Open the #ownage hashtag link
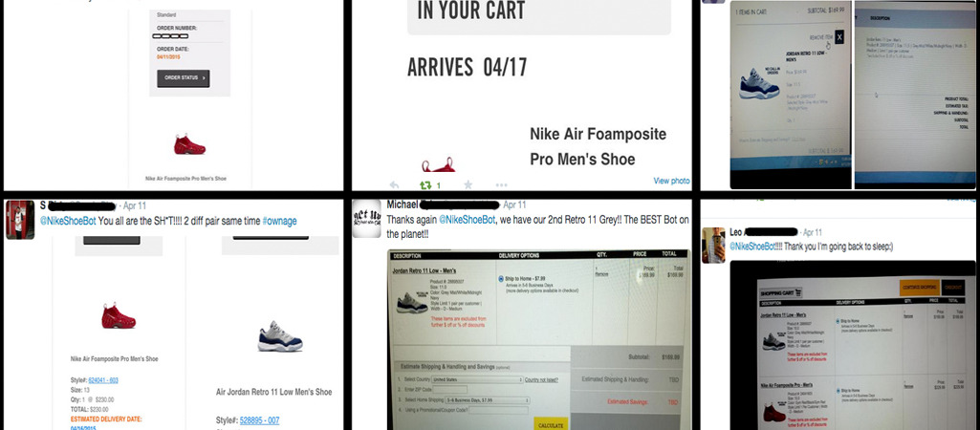 [279, 221]
